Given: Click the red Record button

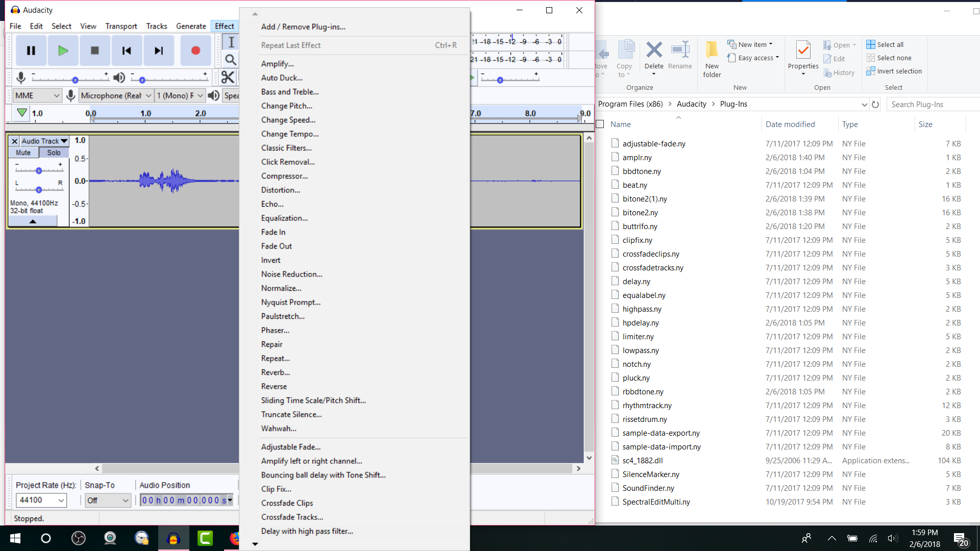Looking at the screenshot, I should point(195,51).
